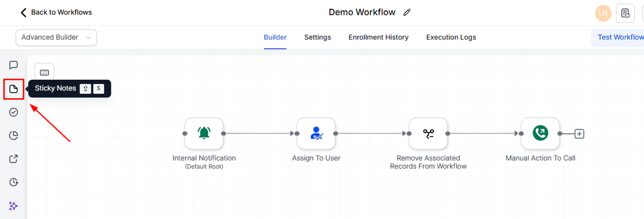The image size is (644, 219).
Task: Switch to the Settings tab
Action: click(x=317, y=37)
